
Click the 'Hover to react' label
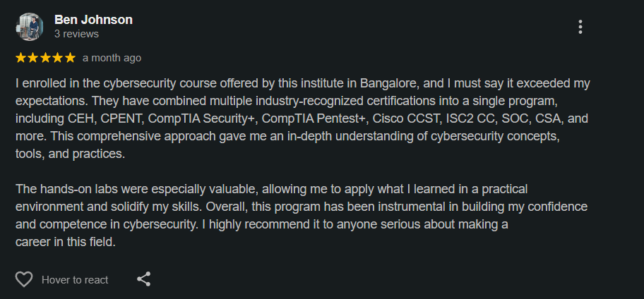(75, 280)
